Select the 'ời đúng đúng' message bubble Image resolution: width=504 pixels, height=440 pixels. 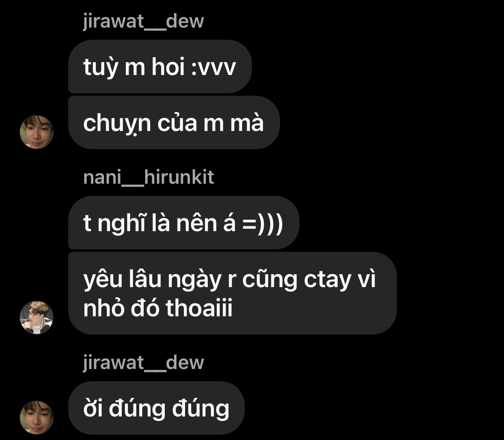click(x=156, y=408)
